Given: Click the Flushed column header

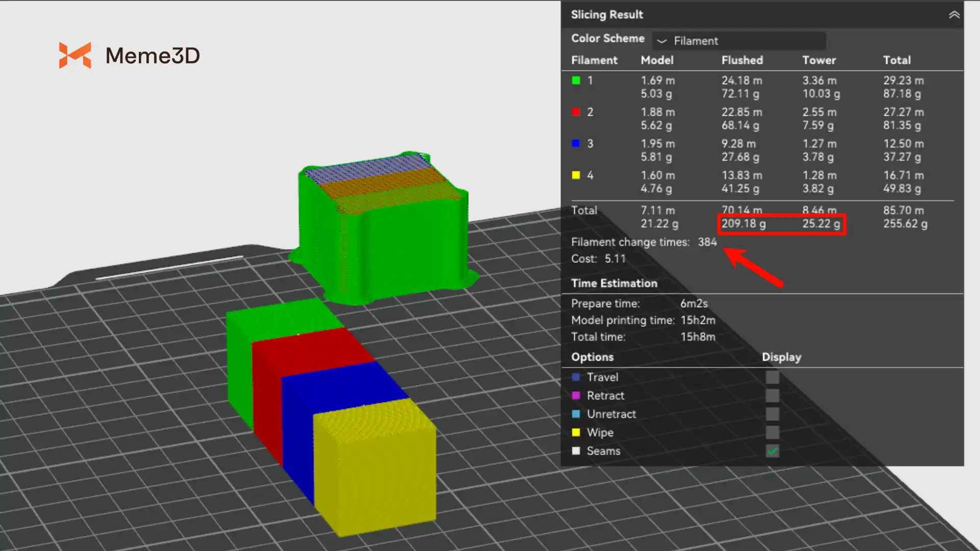Looking at the screenshot, I should 742,60.
